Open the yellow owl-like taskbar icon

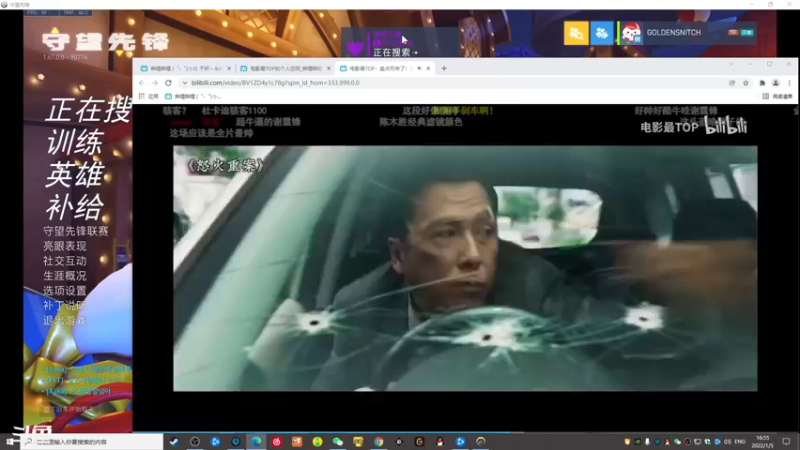(358, 441)
